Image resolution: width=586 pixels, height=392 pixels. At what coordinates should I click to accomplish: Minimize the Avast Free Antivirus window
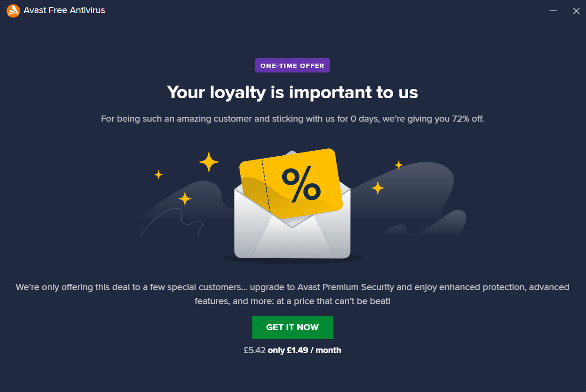pyautogui.click(x=553, y=11)
